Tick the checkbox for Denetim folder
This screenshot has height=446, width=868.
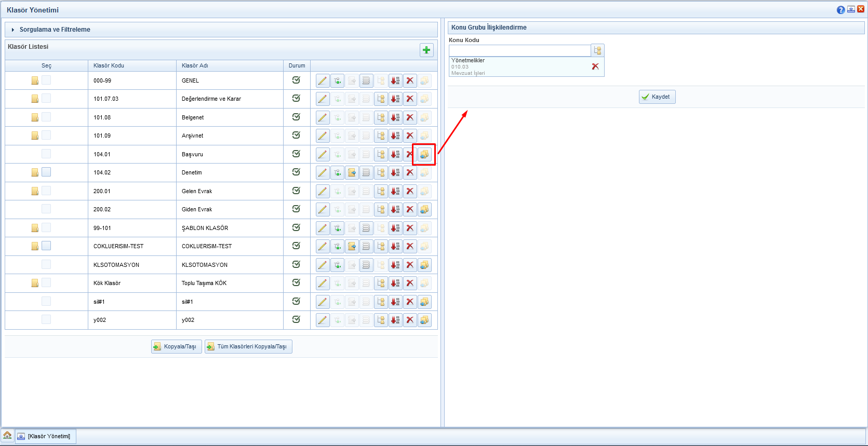click(x=46, y=172)
